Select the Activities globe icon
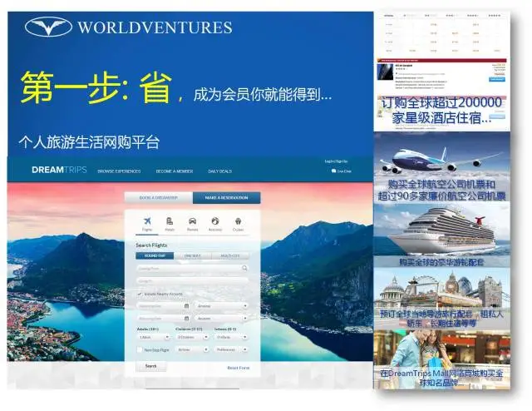 coord(215,221)
